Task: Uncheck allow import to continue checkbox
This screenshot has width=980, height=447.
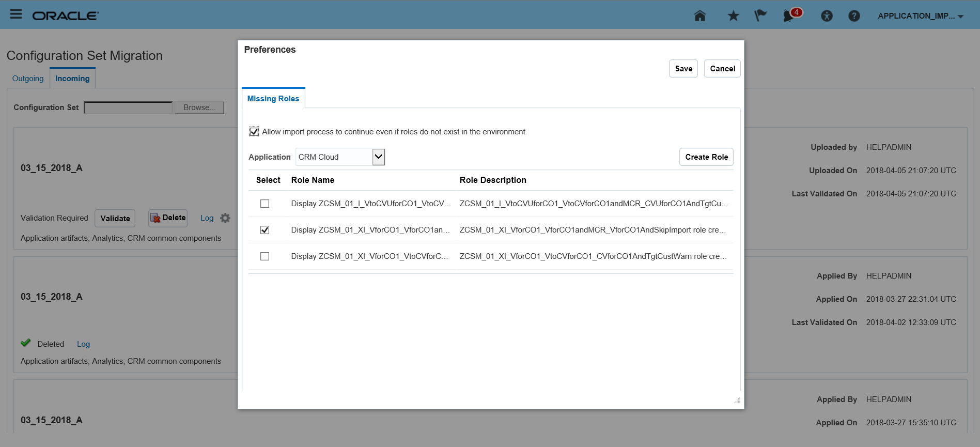Action: tap(254, 132)
